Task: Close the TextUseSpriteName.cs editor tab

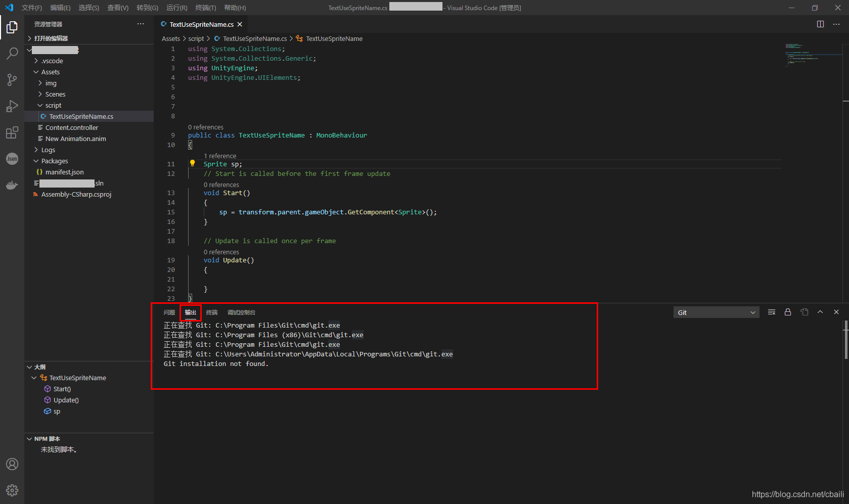Action: click(240, 24)
